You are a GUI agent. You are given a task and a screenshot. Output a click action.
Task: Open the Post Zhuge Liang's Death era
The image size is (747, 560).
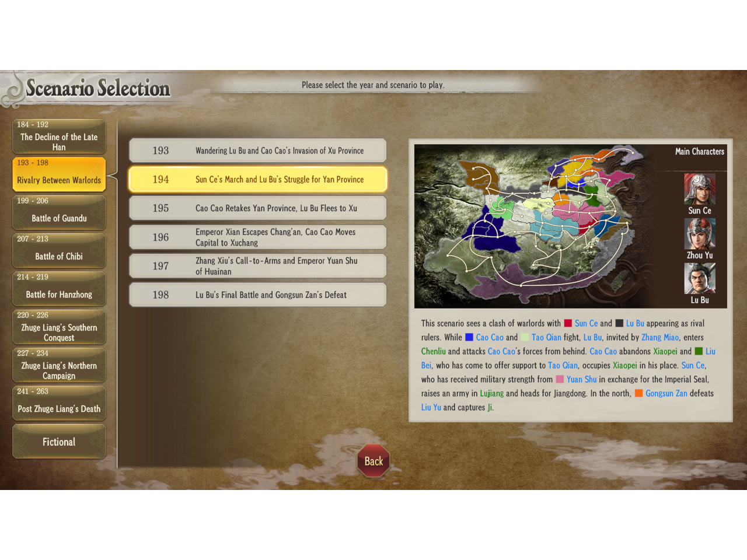click(x=59, y=403)
